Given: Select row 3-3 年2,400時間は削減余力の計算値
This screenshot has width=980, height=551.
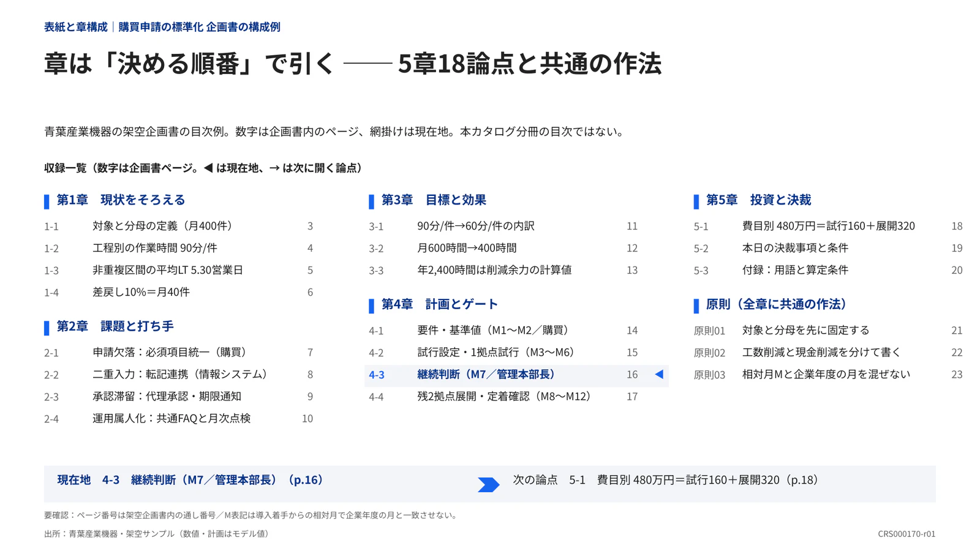Looking at the screenshot, I should tap(503, 270).
